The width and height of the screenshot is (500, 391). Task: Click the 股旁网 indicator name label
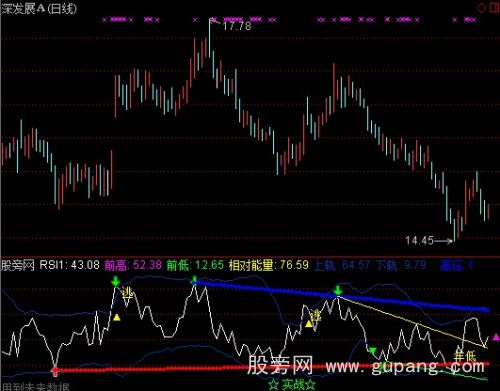(18, 265)
